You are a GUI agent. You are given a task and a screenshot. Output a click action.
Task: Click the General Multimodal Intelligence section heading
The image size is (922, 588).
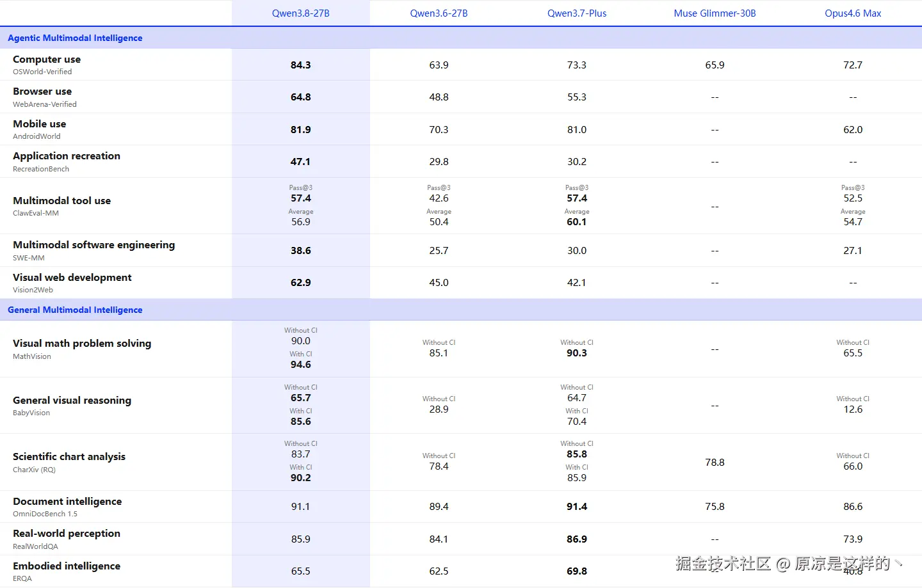(75, 310)
